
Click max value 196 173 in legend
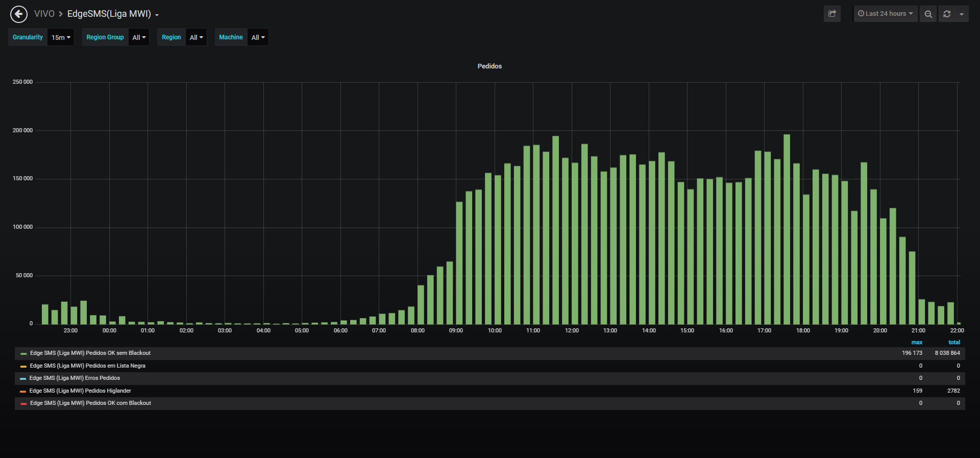[912, 353]
